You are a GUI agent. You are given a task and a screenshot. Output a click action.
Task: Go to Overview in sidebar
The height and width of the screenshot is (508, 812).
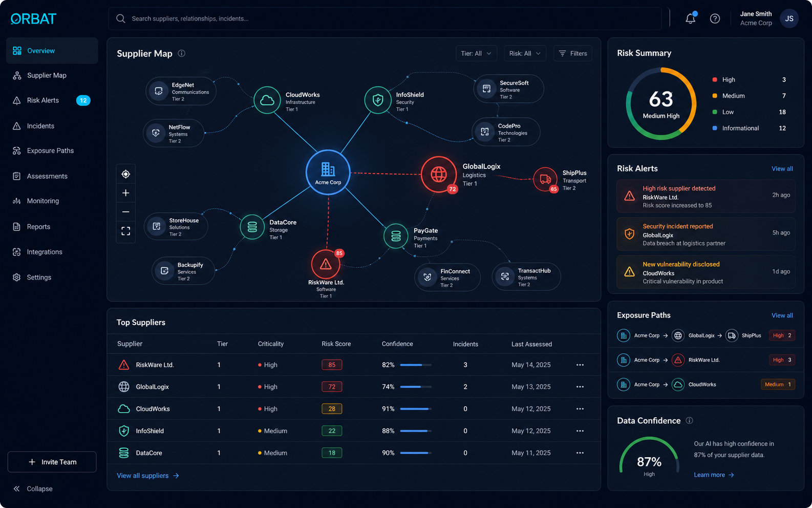click(52, 51)
